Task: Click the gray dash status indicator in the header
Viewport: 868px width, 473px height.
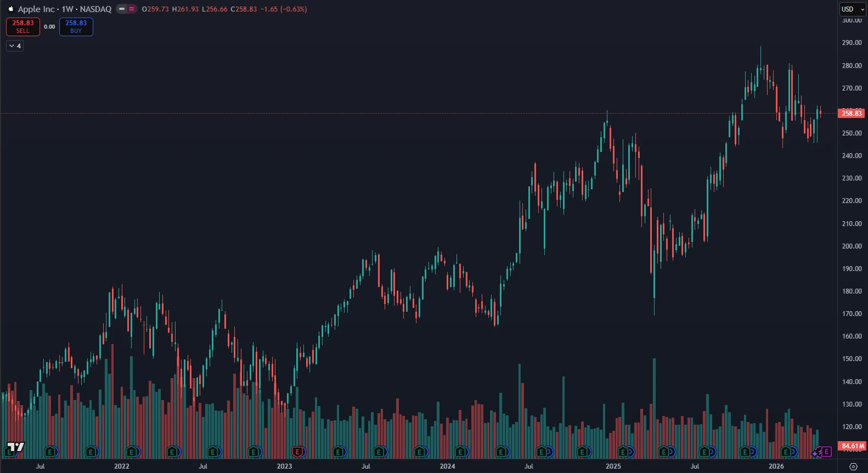Action: 122,9
